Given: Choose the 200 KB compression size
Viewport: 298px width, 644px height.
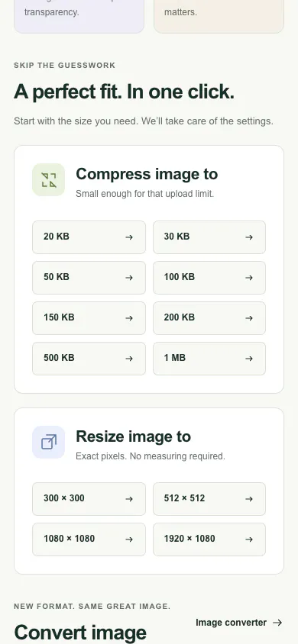Looking at the screenshot, I should [x=209, y=318].
